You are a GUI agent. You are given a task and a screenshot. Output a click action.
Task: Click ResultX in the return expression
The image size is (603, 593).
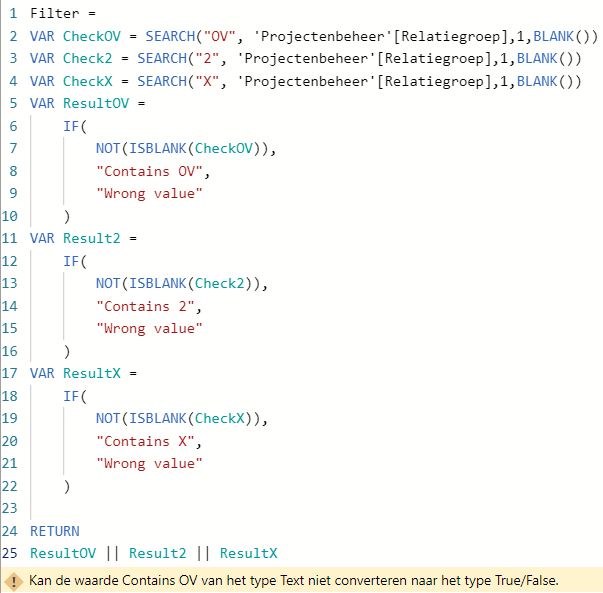point(248,553)
